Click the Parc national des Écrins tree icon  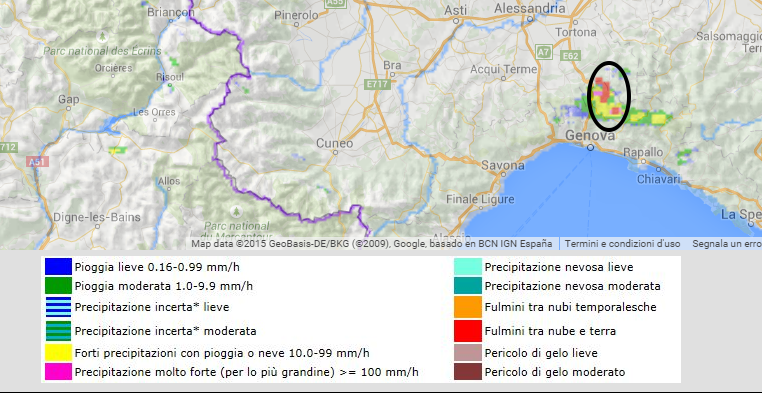(102, 36)
